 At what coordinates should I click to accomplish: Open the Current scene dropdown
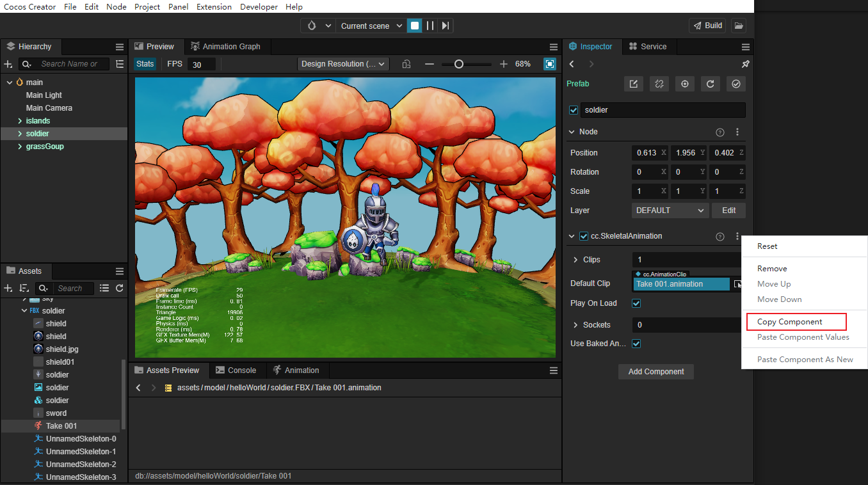371,26
